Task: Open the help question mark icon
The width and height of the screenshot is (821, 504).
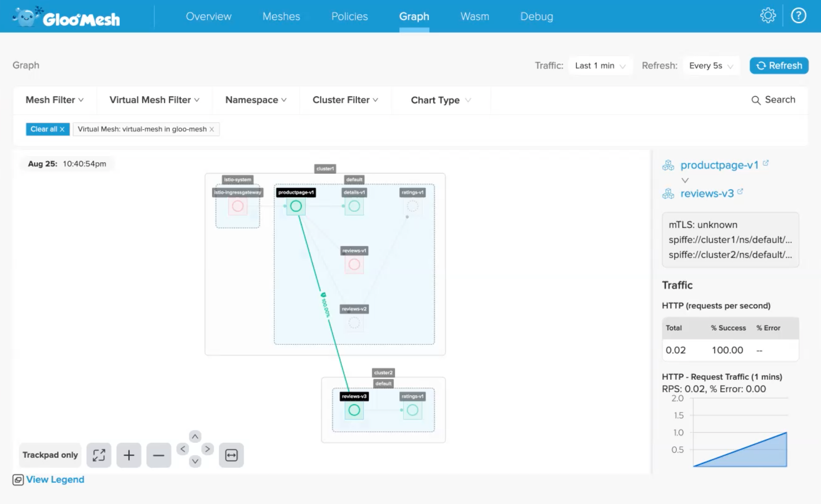Action: click(x=798, y=16)
